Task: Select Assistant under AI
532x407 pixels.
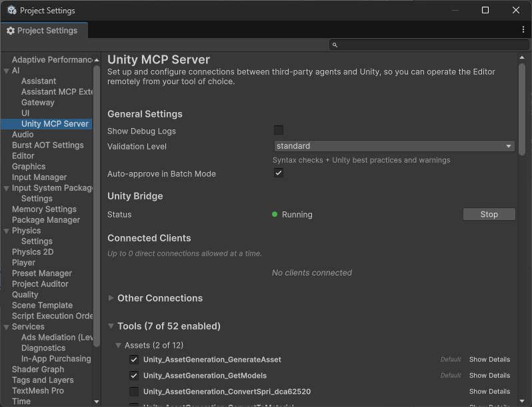Action: coord(39,81)
